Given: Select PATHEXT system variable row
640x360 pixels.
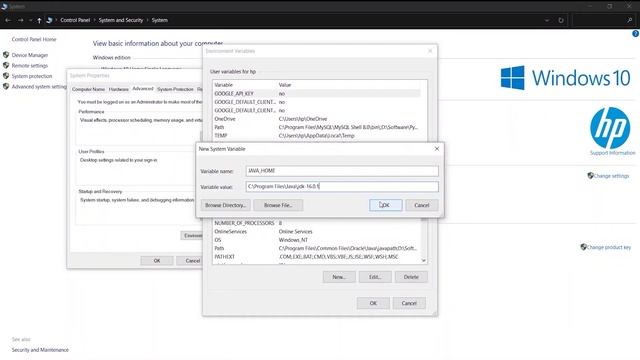Looking at the screenshot, I should click(317, 257).
